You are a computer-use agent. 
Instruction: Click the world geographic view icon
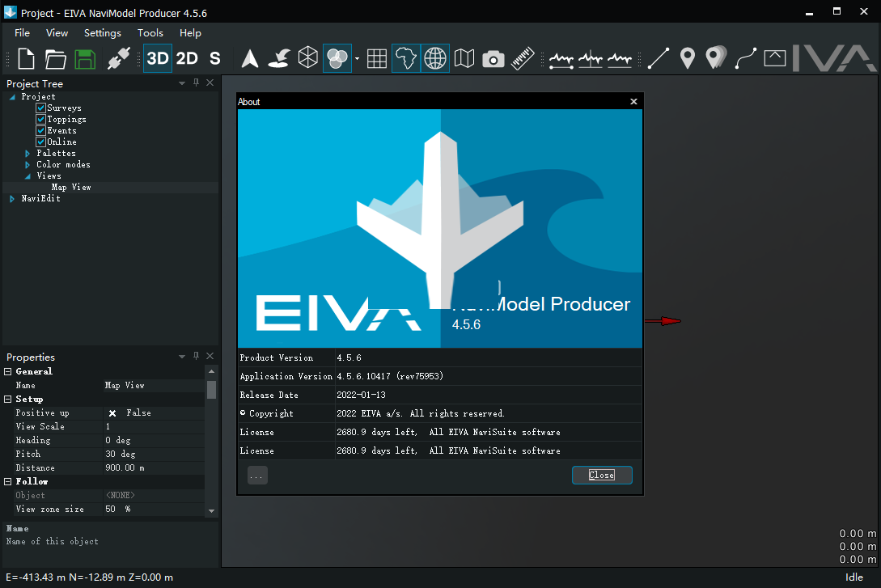point(405,57)
